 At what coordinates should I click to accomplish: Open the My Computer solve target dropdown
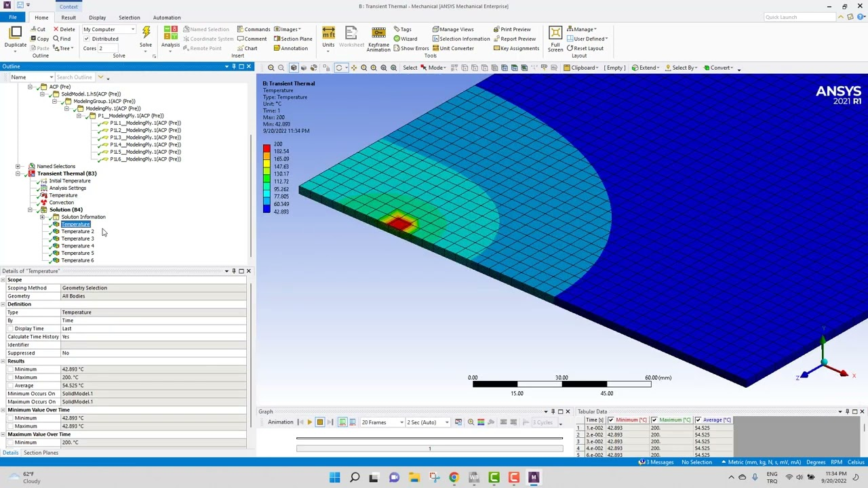click(x=108, y=29)
